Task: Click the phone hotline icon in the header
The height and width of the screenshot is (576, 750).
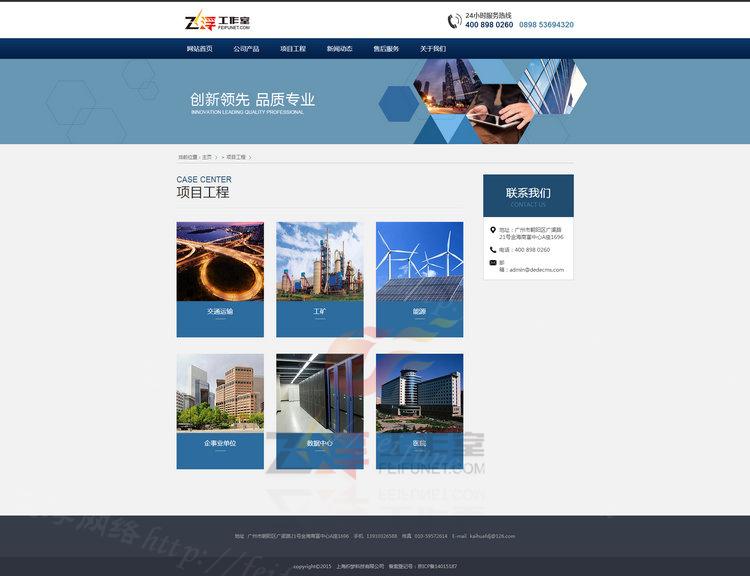Action: (454, 21)
